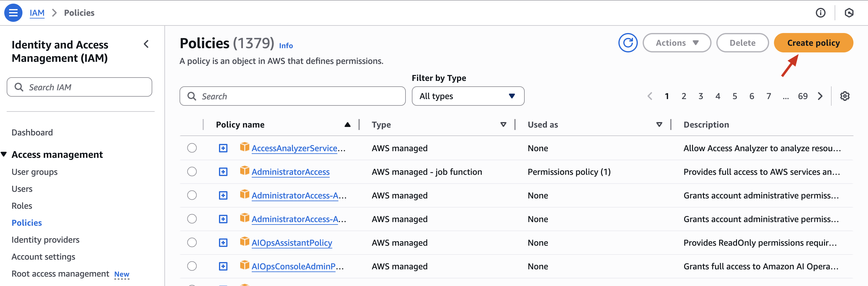The height and width of the screenshot is (286, 868).
Task: Open the All types filter dropdown
Action: [x=468, y=96]
